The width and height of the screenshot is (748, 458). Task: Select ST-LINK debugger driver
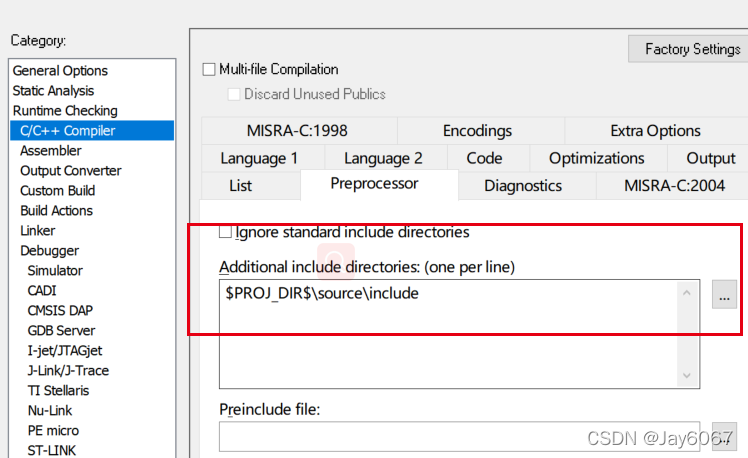point(52,450)
